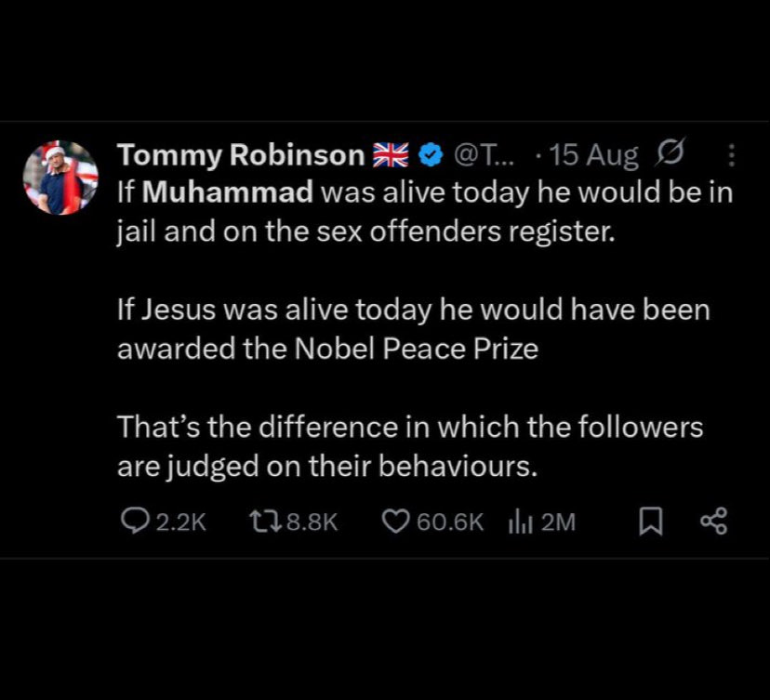
Task: Click the tweet's last paragraph about followers
Action: click(409, 446)
